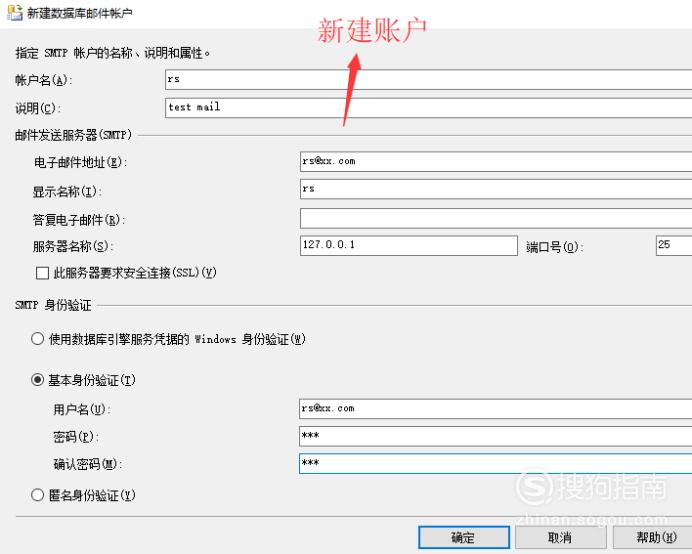The image size is (692, 554).
Task: Click the 用户名 username field
Action: [x=496, y=408]
